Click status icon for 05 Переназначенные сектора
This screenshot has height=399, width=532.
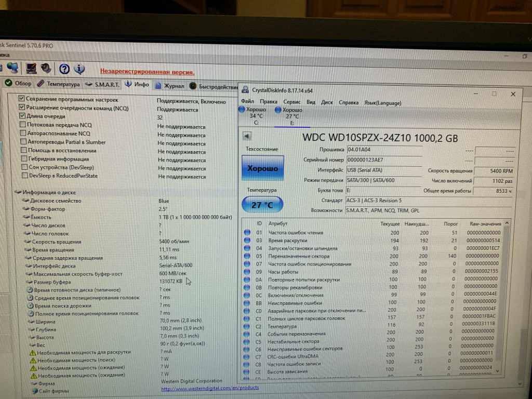point(247,256)
